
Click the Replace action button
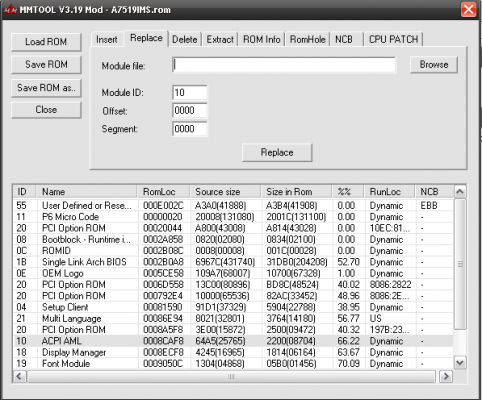[277, 152]
